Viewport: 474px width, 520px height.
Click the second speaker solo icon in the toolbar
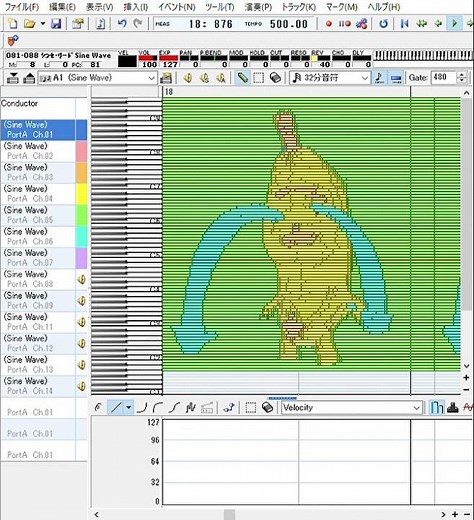coord(204,78)
